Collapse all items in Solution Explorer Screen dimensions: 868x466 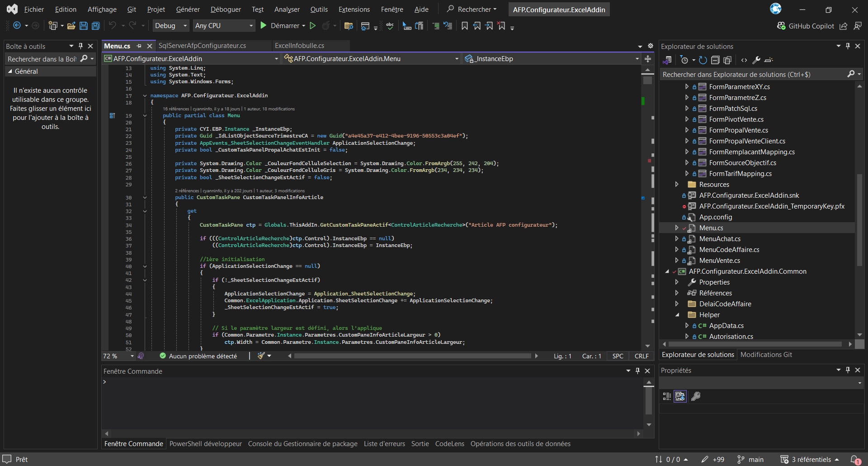click(715, 60)
